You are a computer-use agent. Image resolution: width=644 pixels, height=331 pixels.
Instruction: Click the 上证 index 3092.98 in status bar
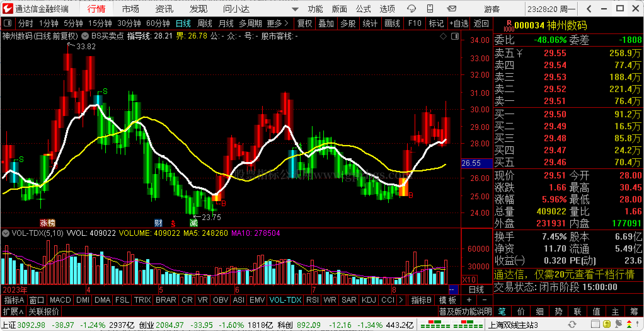(x=24, y=325)
